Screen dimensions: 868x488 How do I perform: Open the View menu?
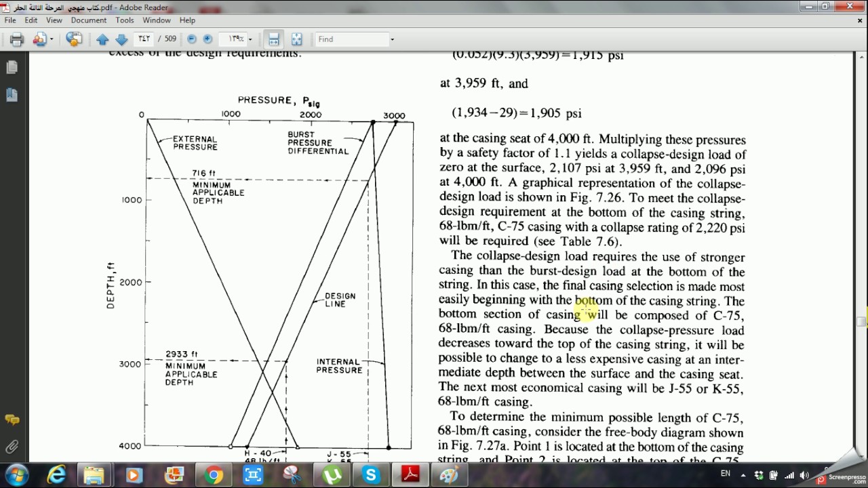pyautogui.click(x=54, y=20)
